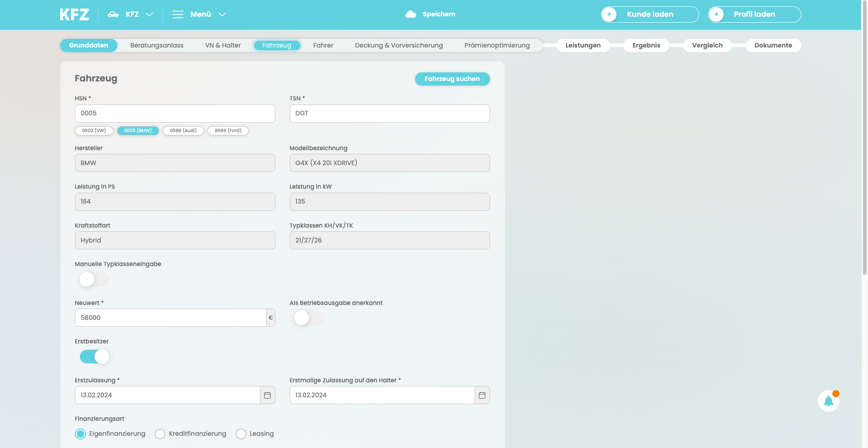The image size is (868, 448).
Task: Click the cloud save icon
Action: (x=410, y=14)
